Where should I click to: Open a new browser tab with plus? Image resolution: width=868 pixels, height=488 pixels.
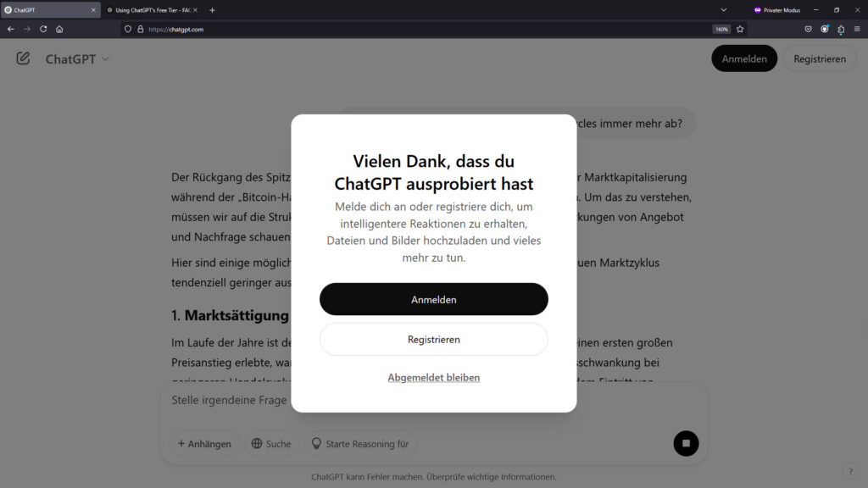coord(212,10)
